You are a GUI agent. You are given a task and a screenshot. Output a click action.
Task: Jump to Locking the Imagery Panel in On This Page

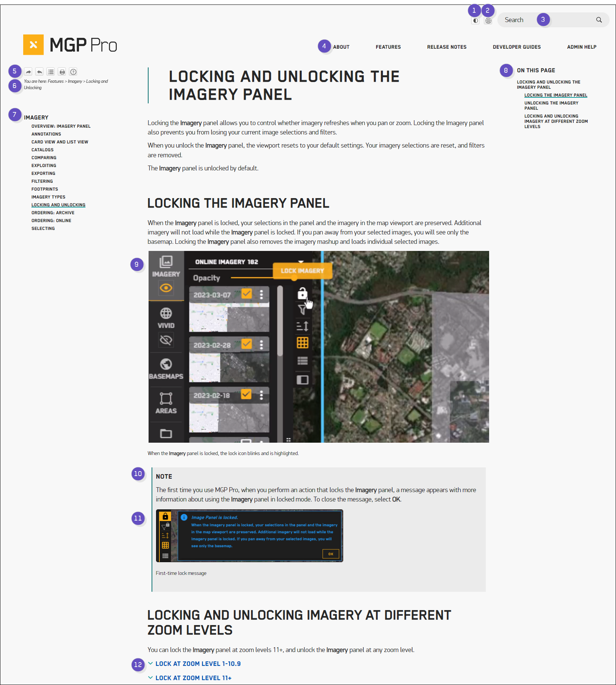tap(556, 95)
